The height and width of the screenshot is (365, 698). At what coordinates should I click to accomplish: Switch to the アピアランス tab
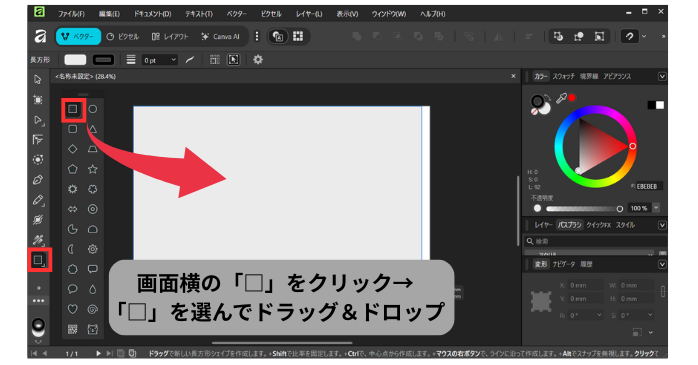tap(617, 77)
